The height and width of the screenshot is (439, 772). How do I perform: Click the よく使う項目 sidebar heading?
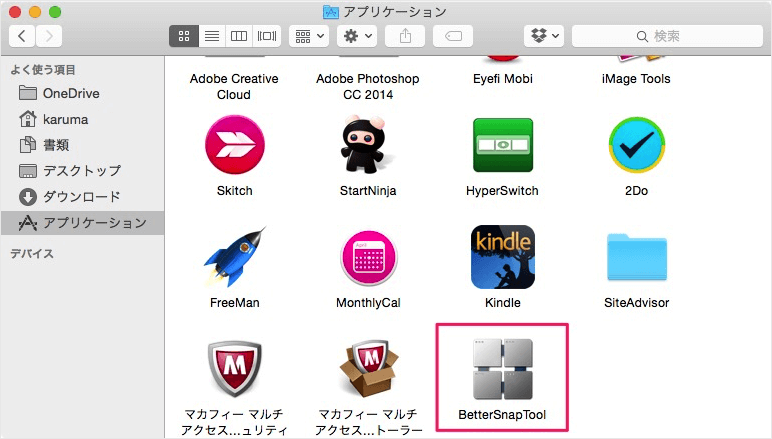click(x=43, y=70)
